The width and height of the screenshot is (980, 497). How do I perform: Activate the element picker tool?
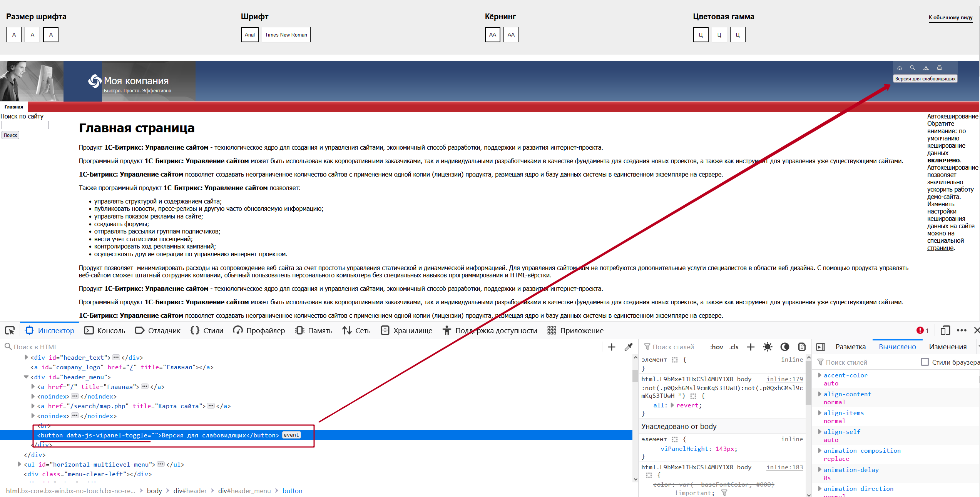tap(10, 330)
